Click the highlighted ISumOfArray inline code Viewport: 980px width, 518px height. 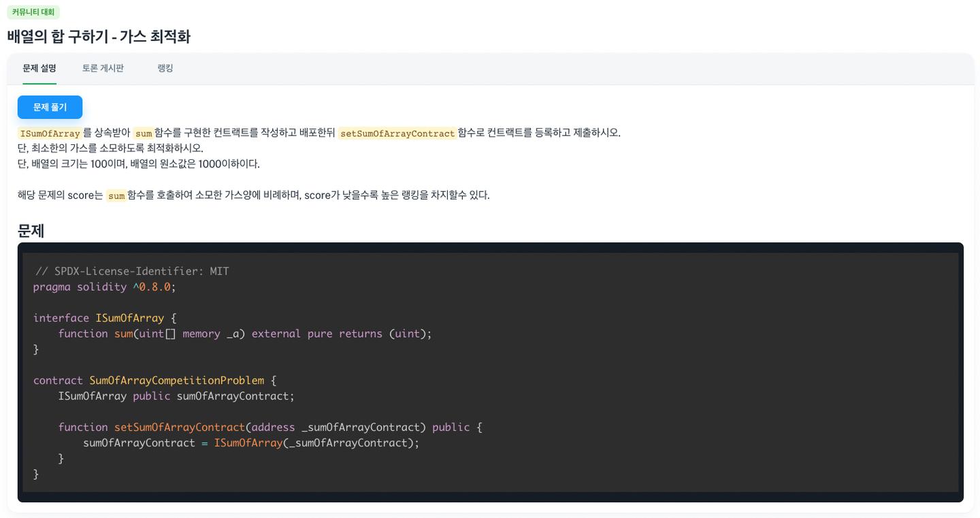[50, 133]
